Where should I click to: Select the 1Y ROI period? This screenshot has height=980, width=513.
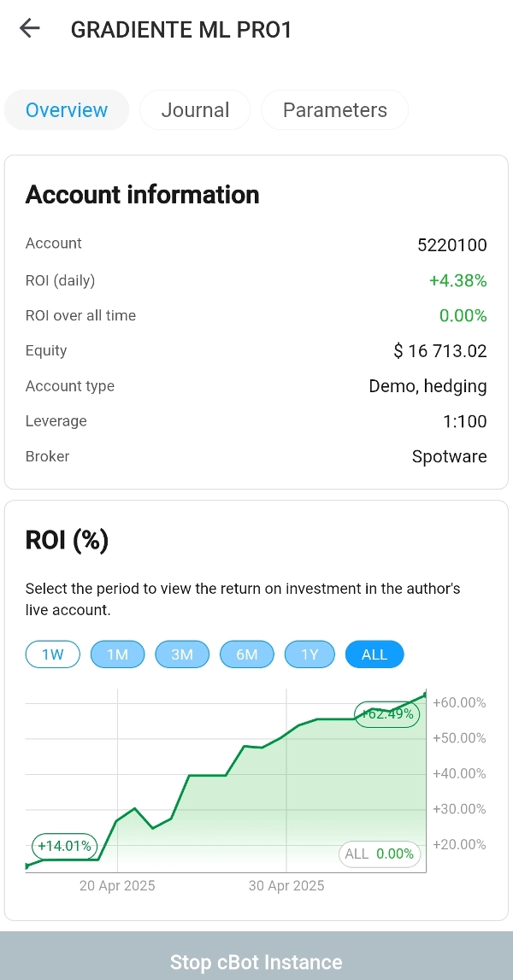310,654
